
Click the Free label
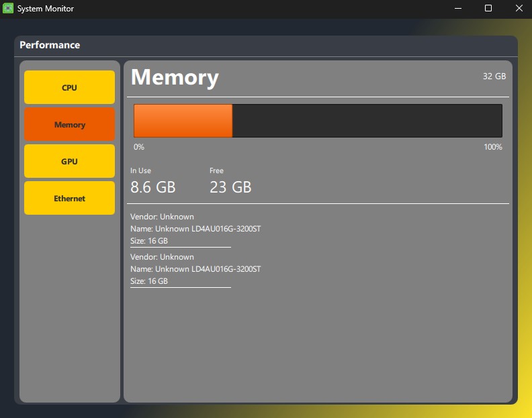click(x=216, y=170)
